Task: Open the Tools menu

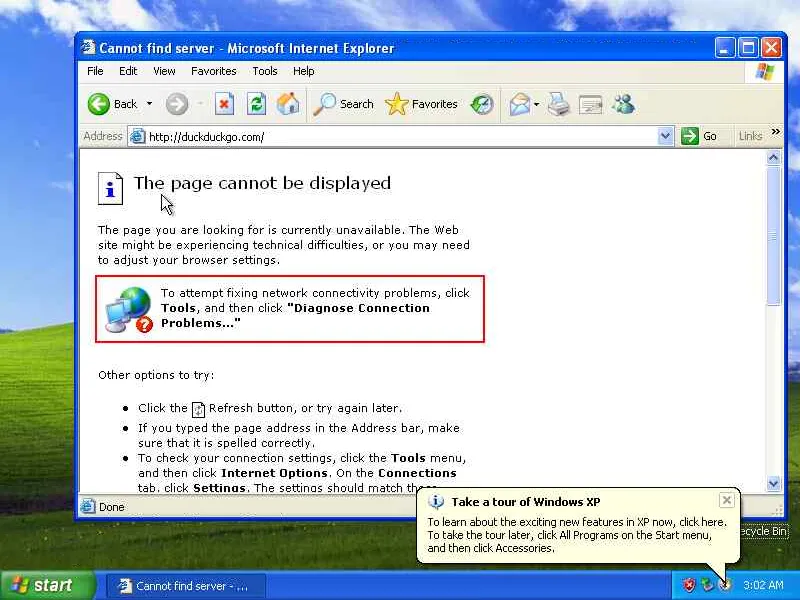Action: [265, 71]
